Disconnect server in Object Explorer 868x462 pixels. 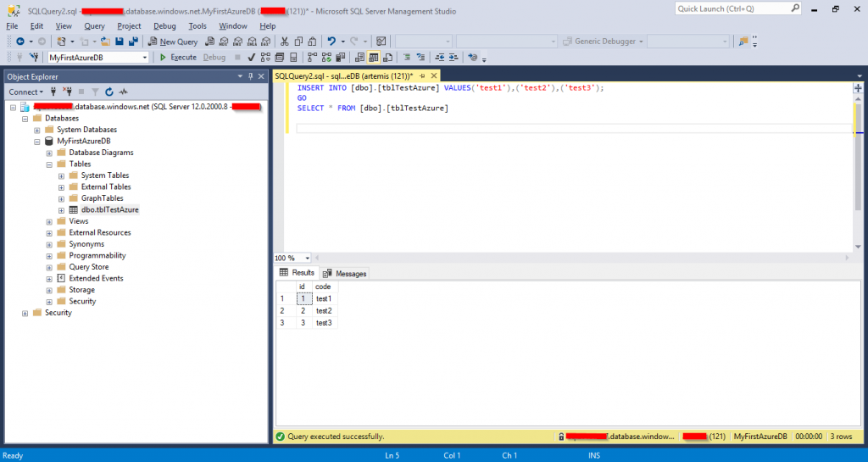click(x=67, y=92)
